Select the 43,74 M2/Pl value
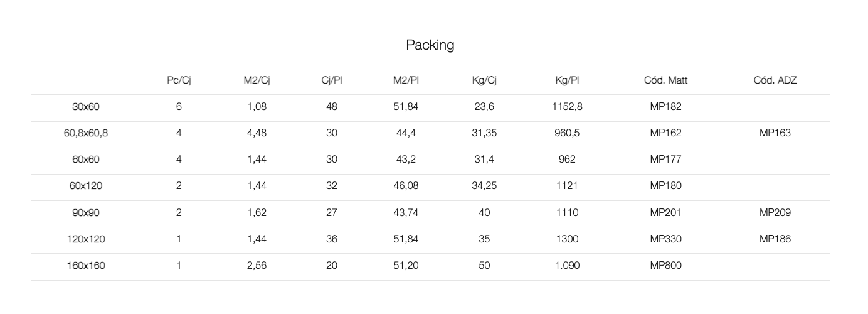Viewport: 868px width, 314px height. coord(406,213)
